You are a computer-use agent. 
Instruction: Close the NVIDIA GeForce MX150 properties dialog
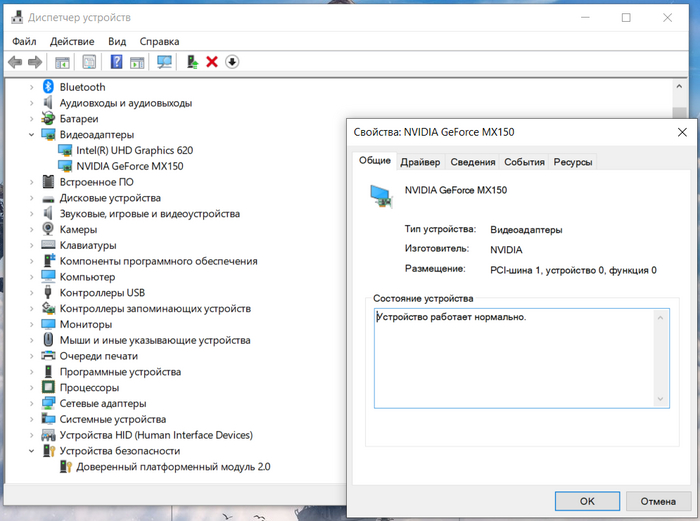click(682, 132)
